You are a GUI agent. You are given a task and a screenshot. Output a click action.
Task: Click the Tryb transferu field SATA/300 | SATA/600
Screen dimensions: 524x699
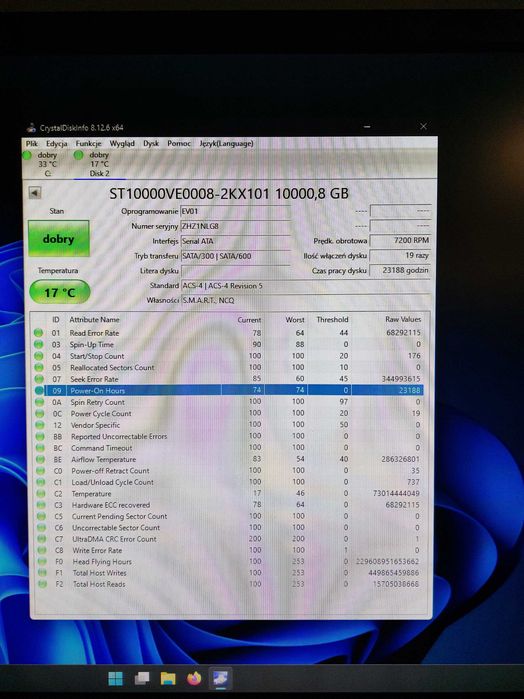235,256
